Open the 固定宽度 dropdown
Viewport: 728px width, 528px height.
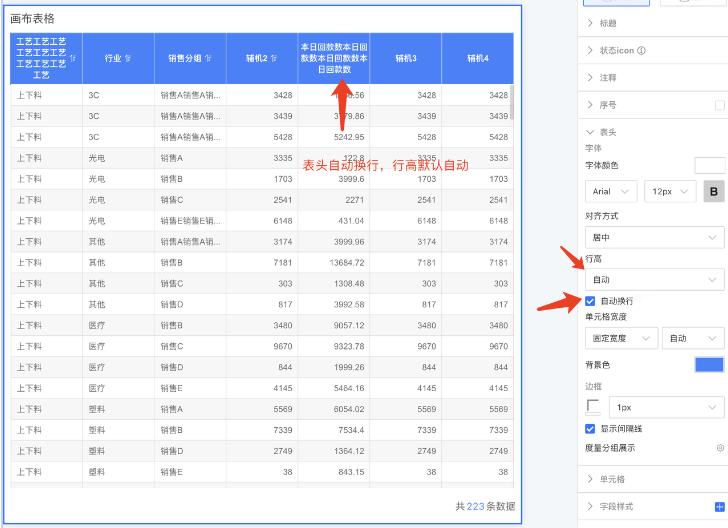pos(621,338)
